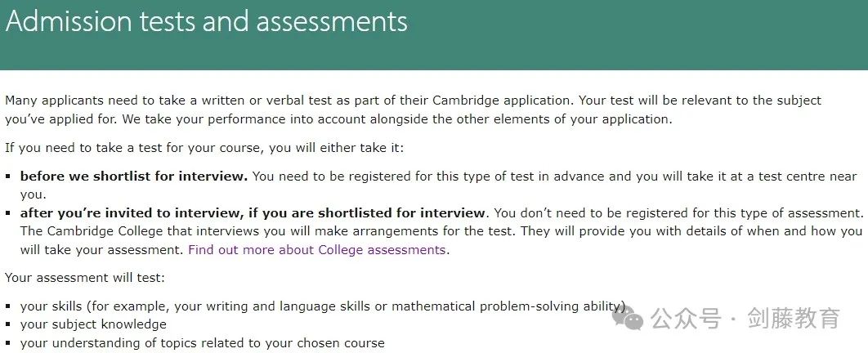Click the list item 'topics related to your chosen course'
The image size is (868, 353).
pos(203,343)
